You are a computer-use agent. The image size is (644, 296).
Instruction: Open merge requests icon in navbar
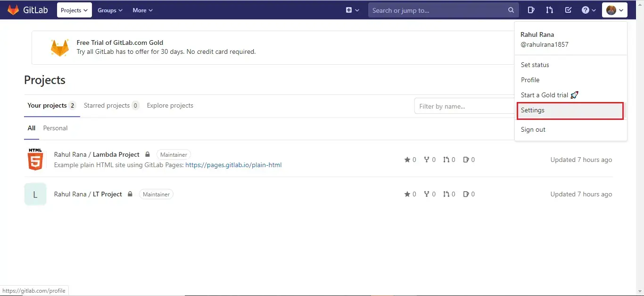click(550, 10)
